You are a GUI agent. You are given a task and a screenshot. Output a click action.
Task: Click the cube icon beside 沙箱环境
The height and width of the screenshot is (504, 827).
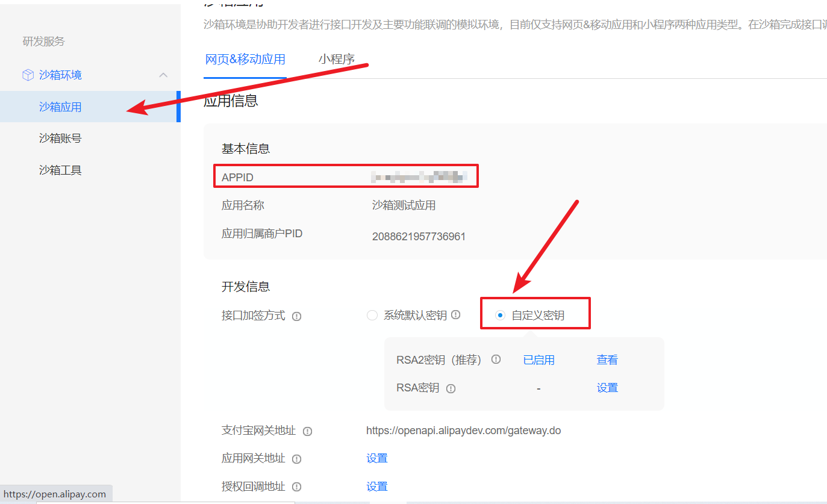point(28,75)
